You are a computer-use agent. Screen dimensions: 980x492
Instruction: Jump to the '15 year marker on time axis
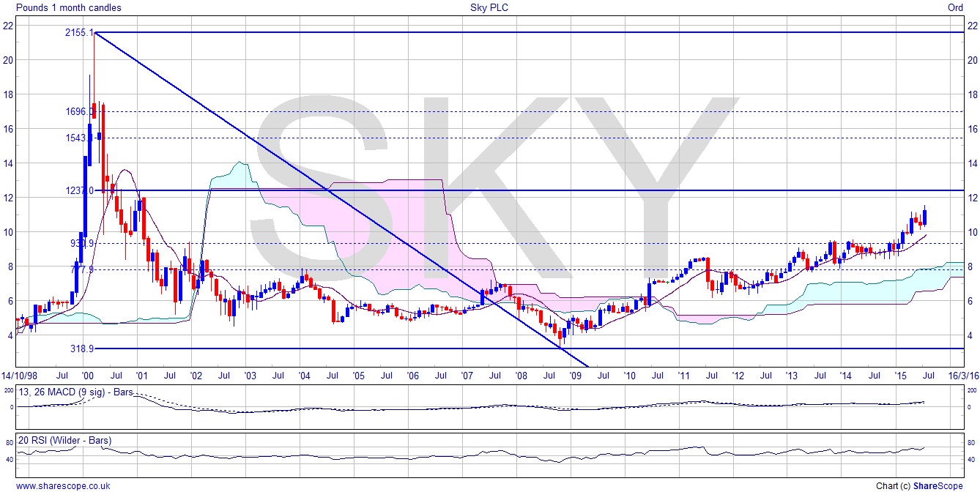(901, 375)
